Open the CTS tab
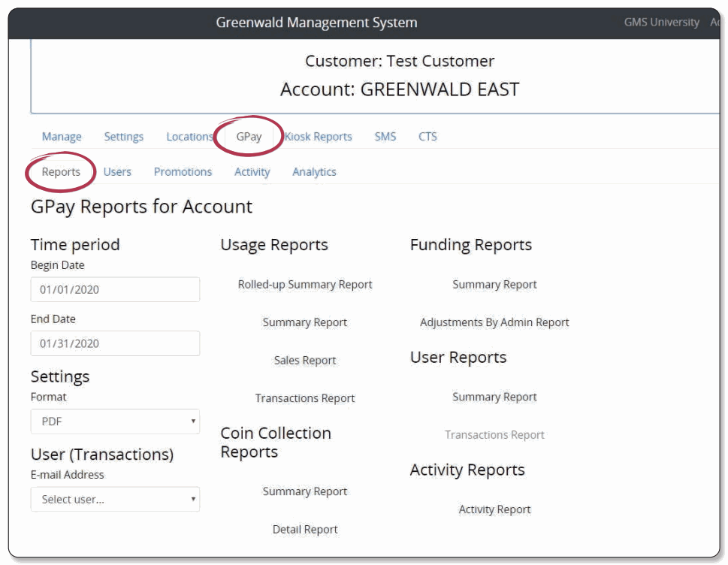Viewport: 728px width, 565px height. pyautogui.click(x=427, y=137)
